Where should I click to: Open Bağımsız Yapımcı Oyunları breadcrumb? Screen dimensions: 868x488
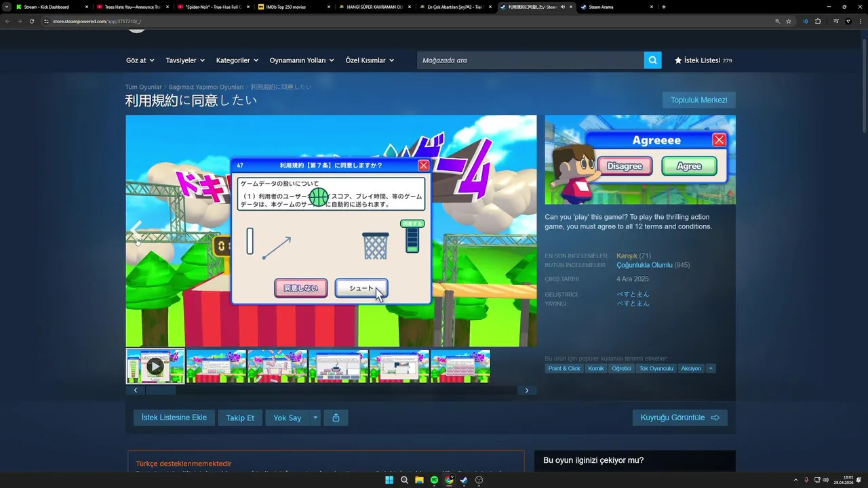coord(206,87)
